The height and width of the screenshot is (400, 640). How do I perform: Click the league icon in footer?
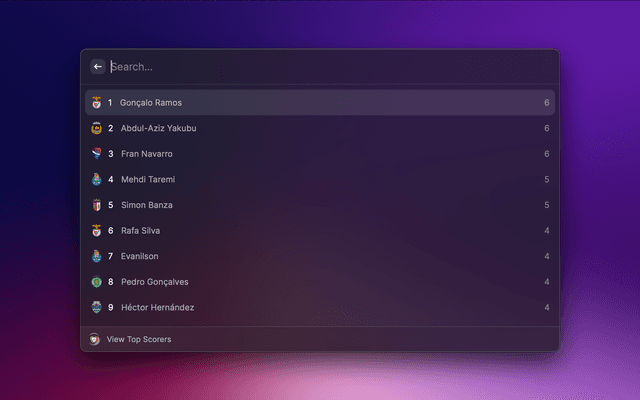[x=95, y=340]
